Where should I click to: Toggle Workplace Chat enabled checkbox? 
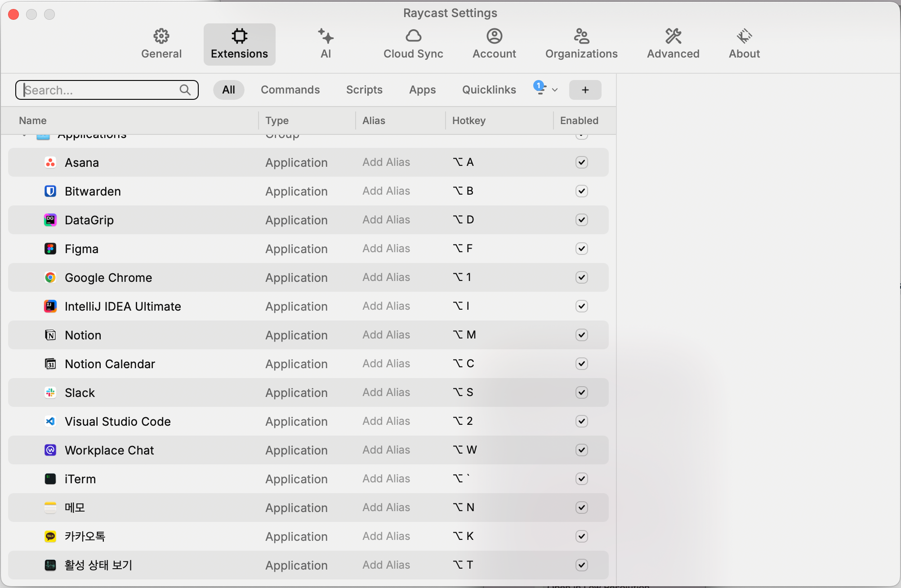pos(581,450)
